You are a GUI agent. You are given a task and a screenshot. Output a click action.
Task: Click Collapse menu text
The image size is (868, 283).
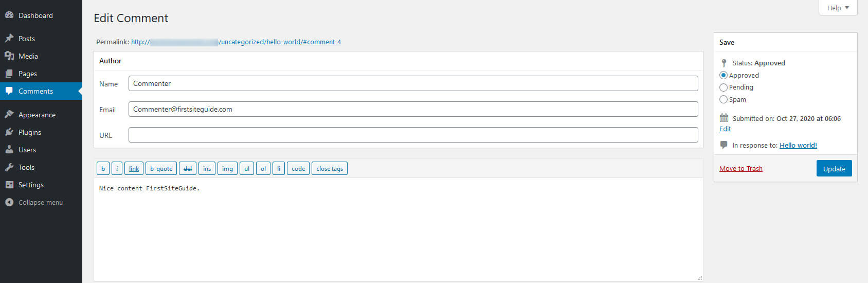(x=41, y=202)
